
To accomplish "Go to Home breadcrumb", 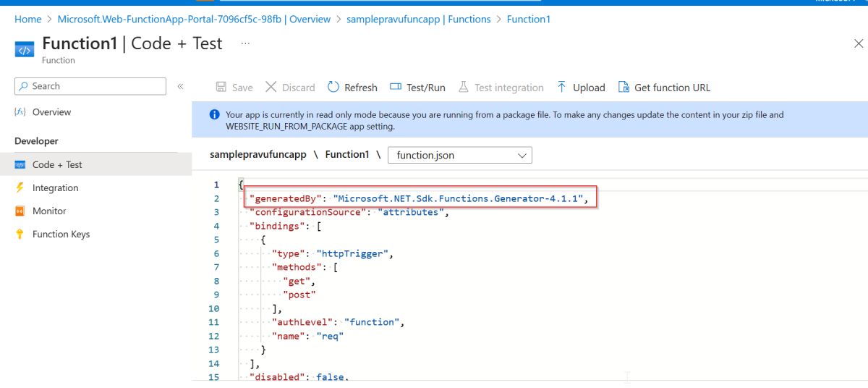I will tap(28, 20).
